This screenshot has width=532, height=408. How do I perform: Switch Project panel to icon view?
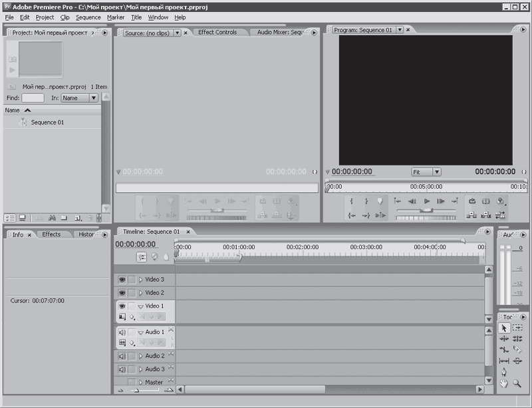click(x=22, y=217)
